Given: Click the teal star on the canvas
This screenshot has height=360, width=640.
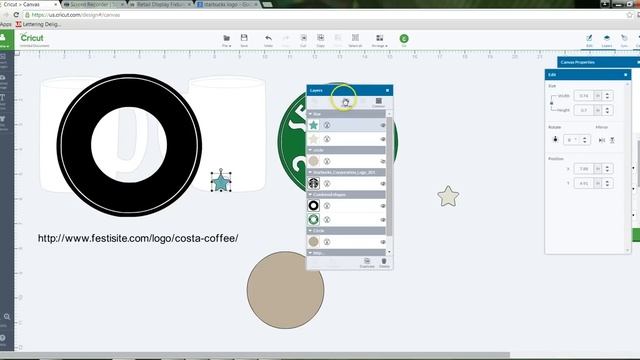Looking at the screenshot, I should tap(221, 182).
